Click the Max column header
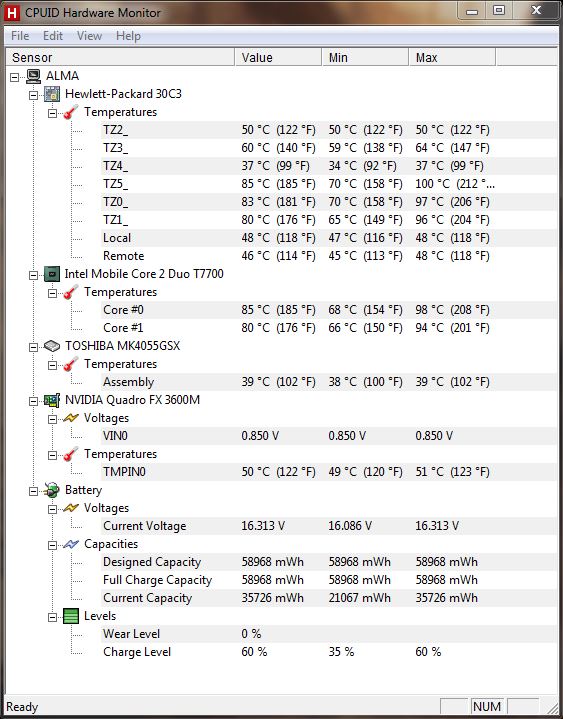 tap(452, 57)
